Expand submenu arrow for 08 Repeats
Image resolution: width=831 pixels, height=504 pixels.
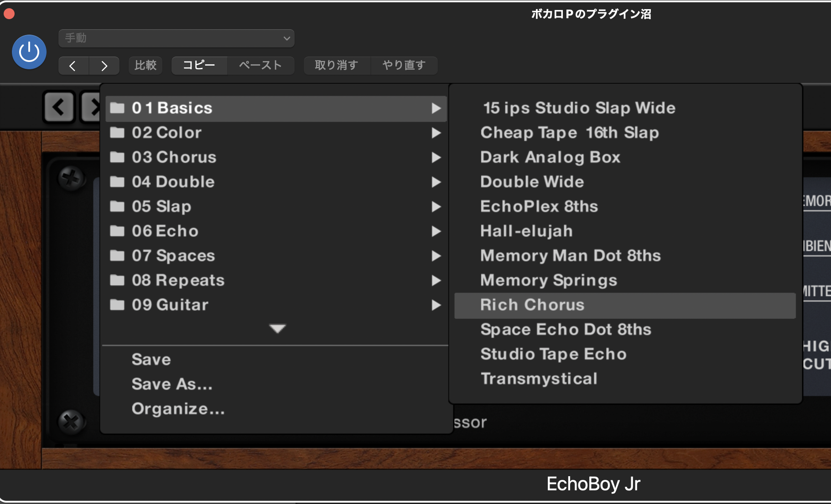(x=436, y=281)
